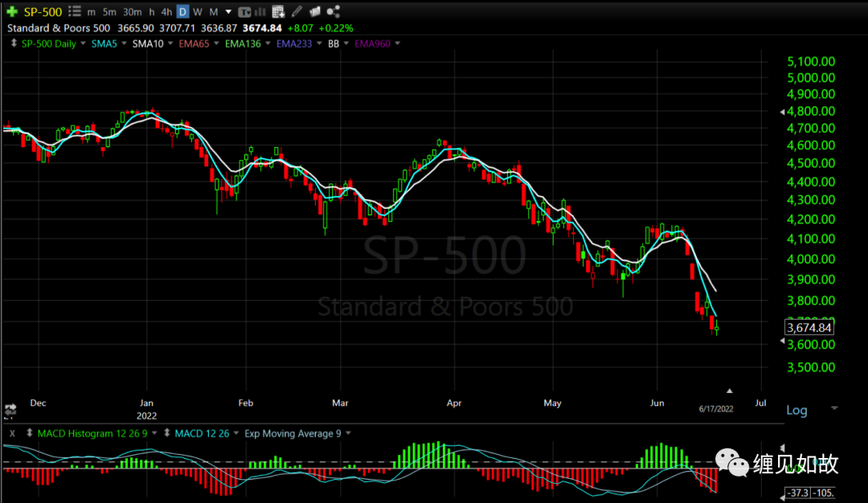This screenshot has width=868, height=503.
Task: Open the timeframe dropdown arrow after M
Action: point(228,11)
